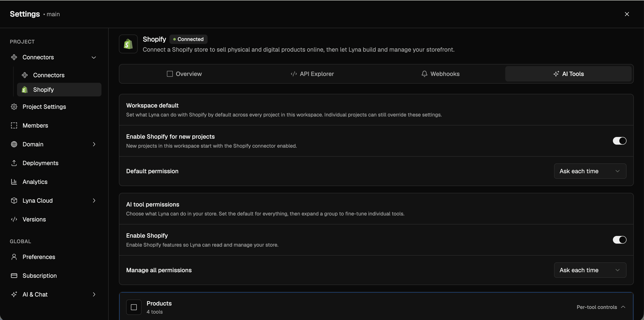Click the Deployments upload icon

pyautogui.click(x=14, y=163)
